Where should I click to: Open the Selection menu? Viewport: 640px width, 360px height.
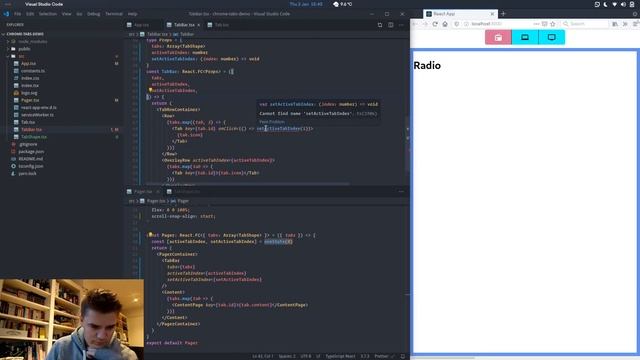tap(48, 14)
